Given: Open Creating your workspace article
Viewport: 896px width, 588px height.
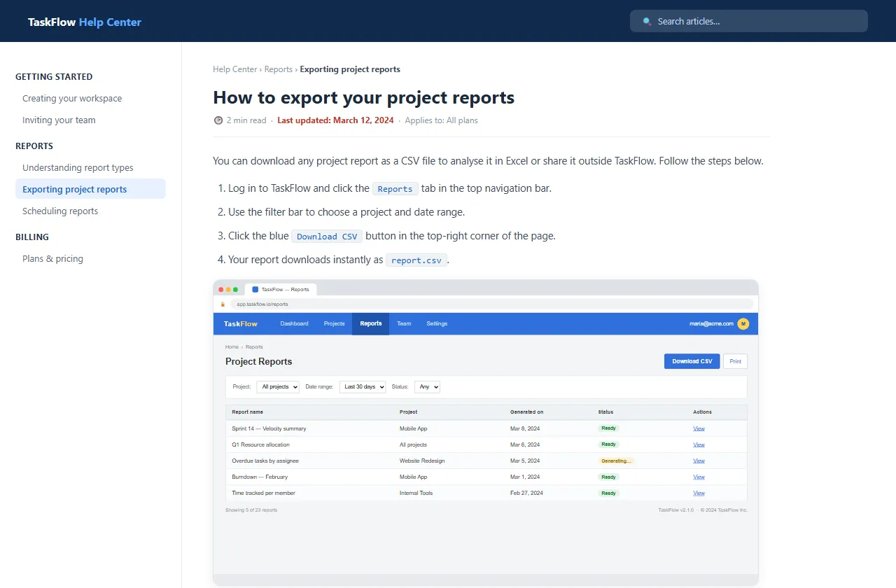Looking at the screenshot, I should click(72, 99).
